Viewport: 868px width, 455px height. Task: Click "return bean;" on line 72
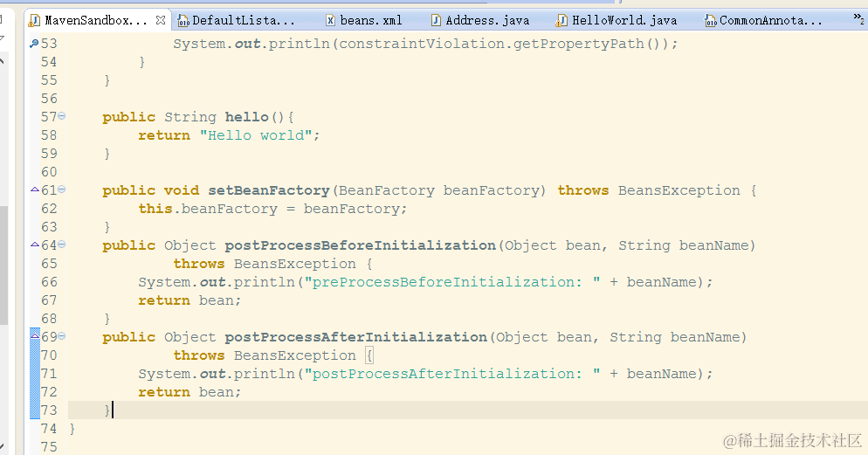[x=189, y=392]
